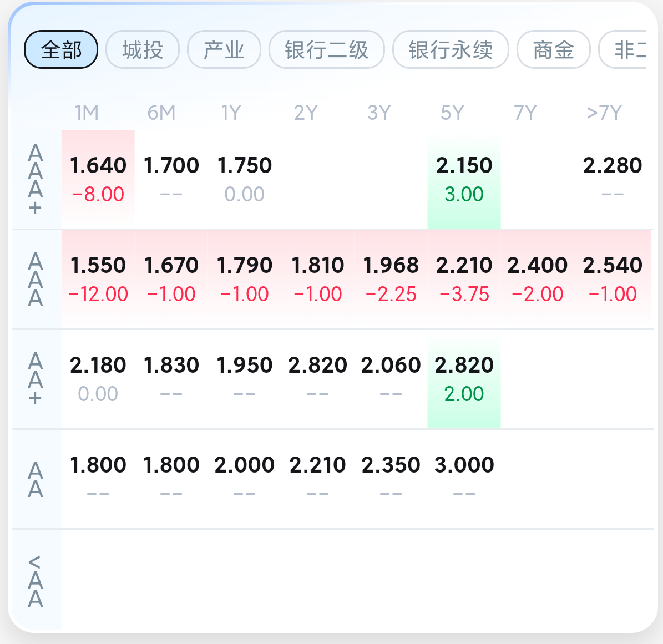663x644 pixels.
Task: Select the AA 5Y cell 3.000
Action: point(464,478)
